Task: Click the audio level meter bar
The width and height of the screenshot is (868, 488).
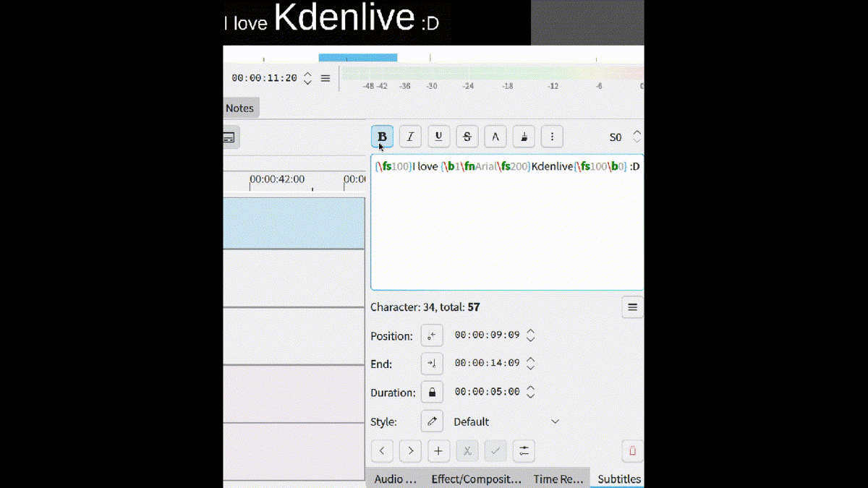Action: point(492,73)
